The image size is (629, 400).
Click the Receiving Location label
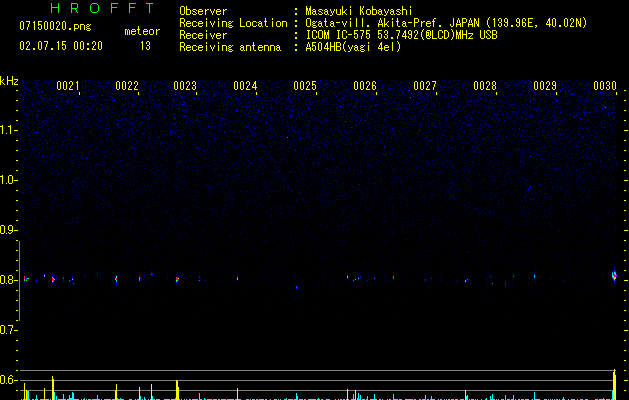click(x=233, y=23)
